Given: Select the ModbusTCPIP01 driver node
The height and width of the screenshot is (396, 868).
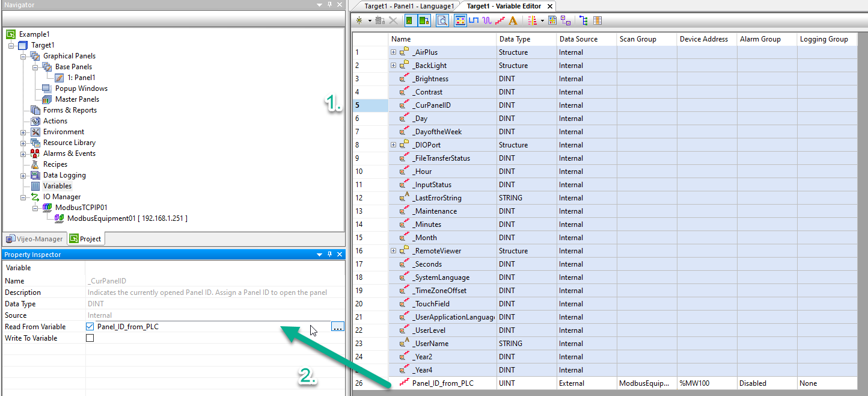Looking at the screenshot, I should click(x=82, y=208).
